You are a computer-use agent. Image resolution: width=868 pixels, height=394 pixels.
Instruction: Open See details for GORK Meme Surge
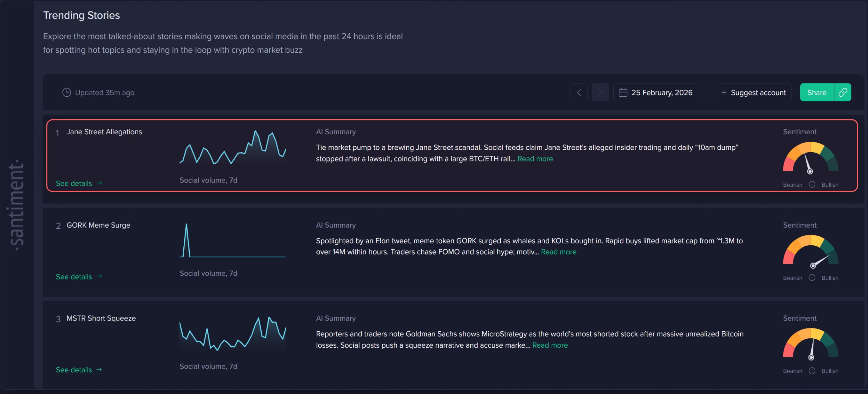tap(78, 277)
